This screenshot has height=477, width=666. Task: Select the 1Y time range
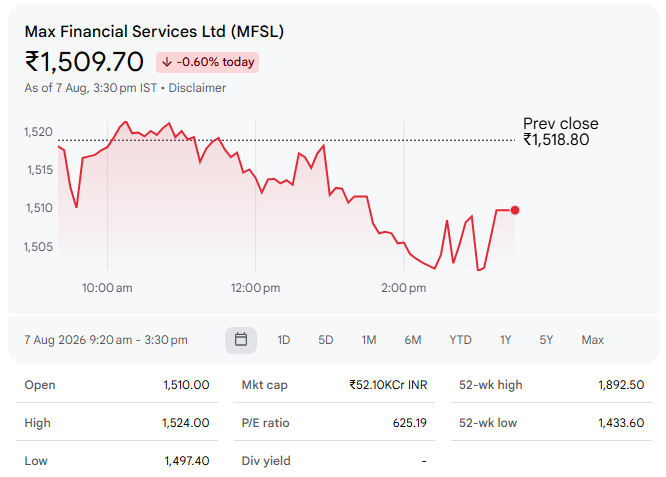point(505,340)
